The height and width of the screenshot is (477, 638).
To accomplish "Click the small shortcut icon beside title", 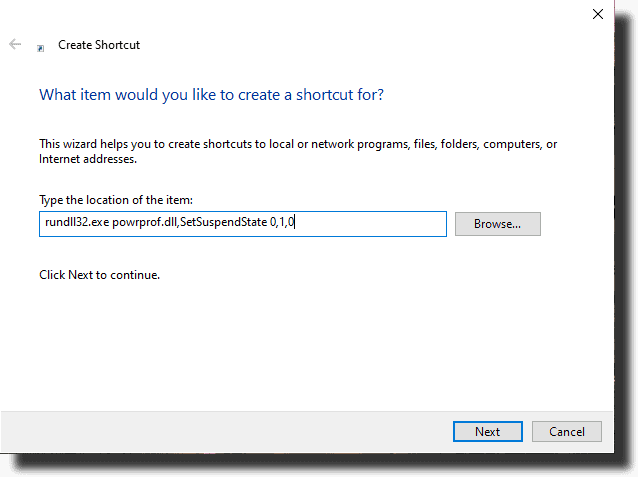I will (41, 48).
